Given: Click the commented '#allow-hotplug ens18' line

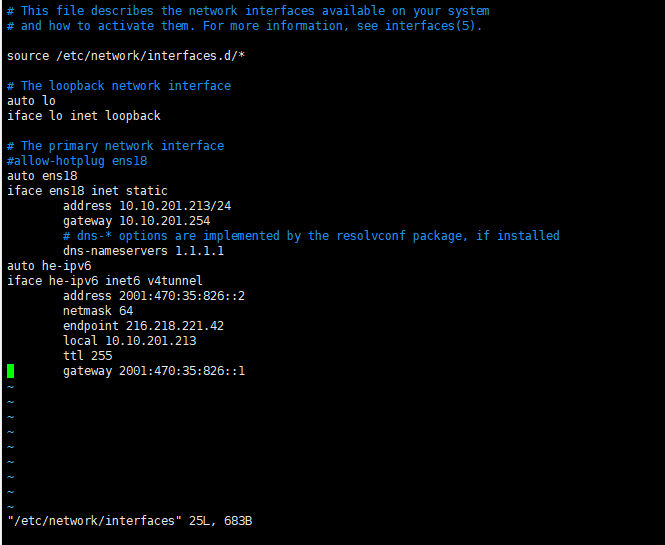Looking at the screenshot, I should 76,161.
